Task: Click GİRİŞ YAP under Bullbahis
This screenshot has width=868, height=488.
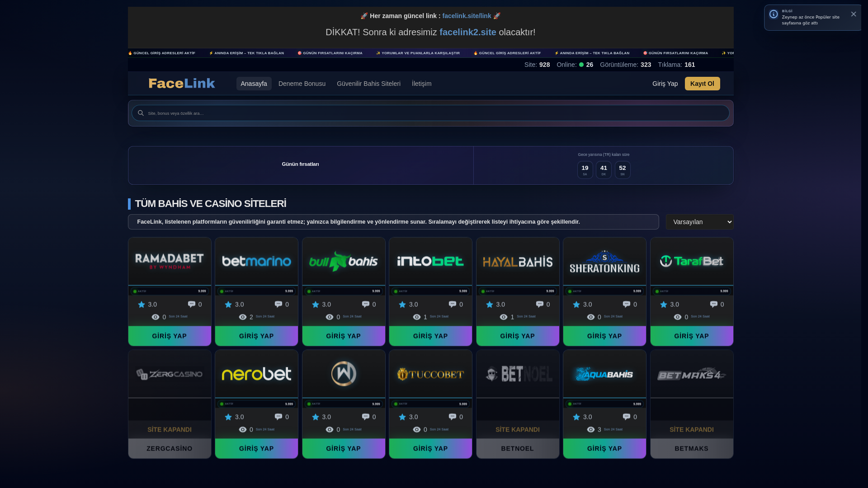Action: click(x=344, y=336)
